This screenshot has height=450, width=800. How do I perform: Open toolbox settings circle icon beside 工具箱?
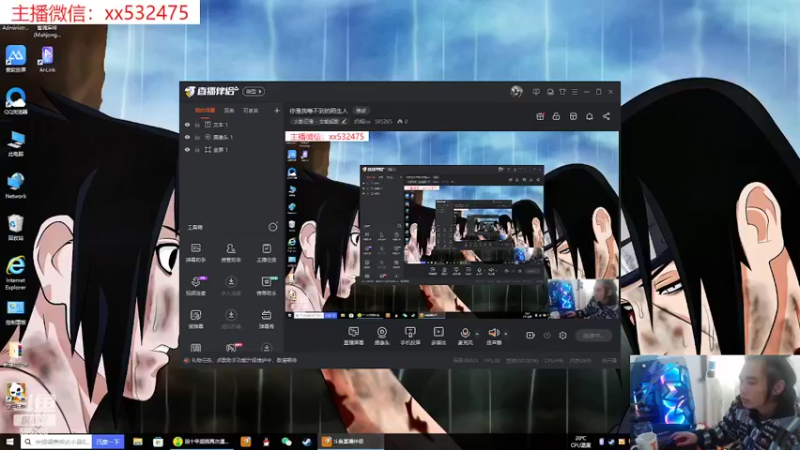pyautogui.click(x=273, y=227)
